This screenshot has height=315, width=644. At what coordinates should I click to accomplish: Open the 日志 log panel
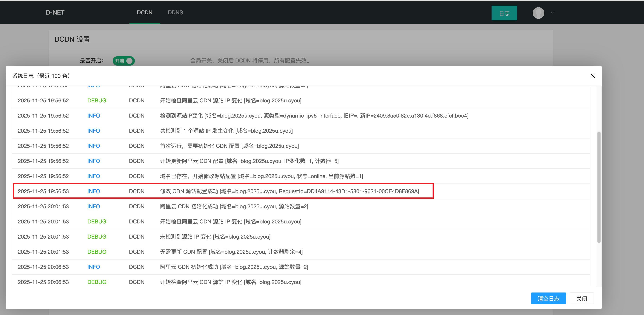point(504,13)
